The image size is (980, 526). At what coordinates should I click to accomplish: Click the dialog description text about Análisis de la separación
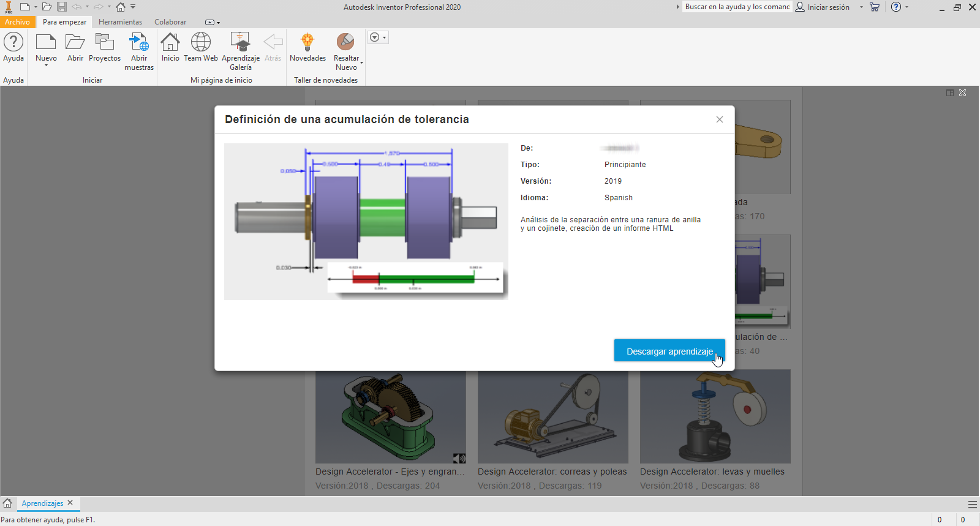click(611, 224)
